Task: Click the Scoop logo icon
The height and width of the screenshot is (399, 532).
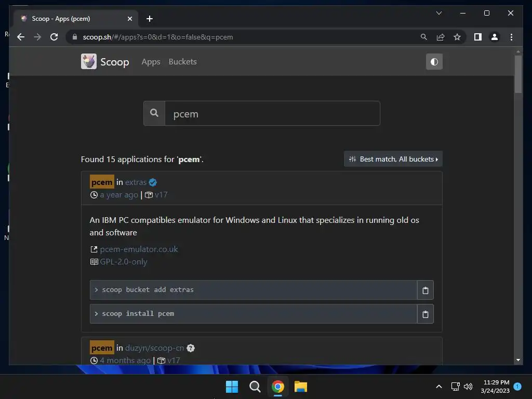Action: [88, 61]
